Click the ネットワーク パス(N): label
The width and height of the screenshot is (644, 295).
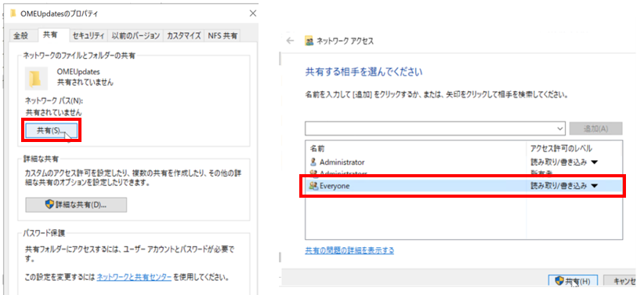pyautogui.click(x=55, y=100)
